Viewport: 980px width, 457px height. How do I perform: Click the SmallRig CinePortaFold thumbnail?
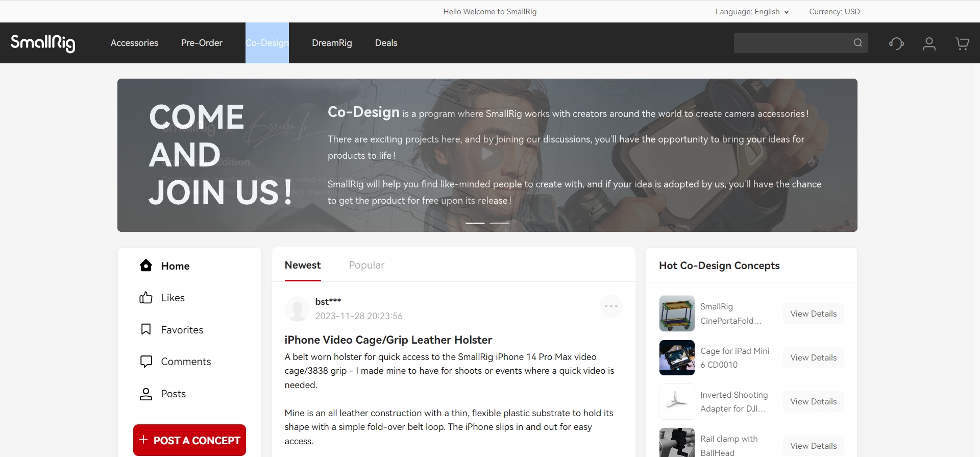[677, 314]
